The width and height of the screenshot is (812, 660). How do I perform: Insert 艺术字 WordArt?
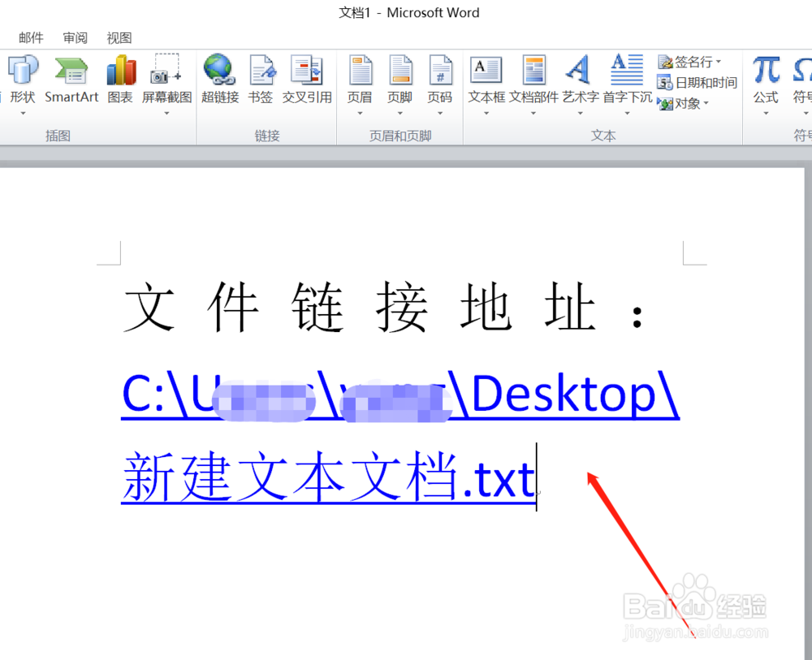pyautogui.click(x=580, y=70)
